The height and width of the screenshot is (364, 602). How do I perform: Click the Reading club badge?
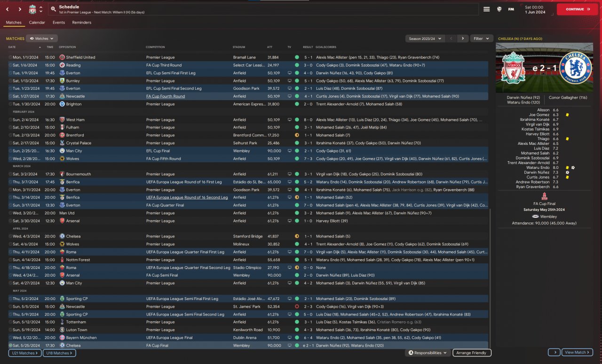click(x=62, y=65)
